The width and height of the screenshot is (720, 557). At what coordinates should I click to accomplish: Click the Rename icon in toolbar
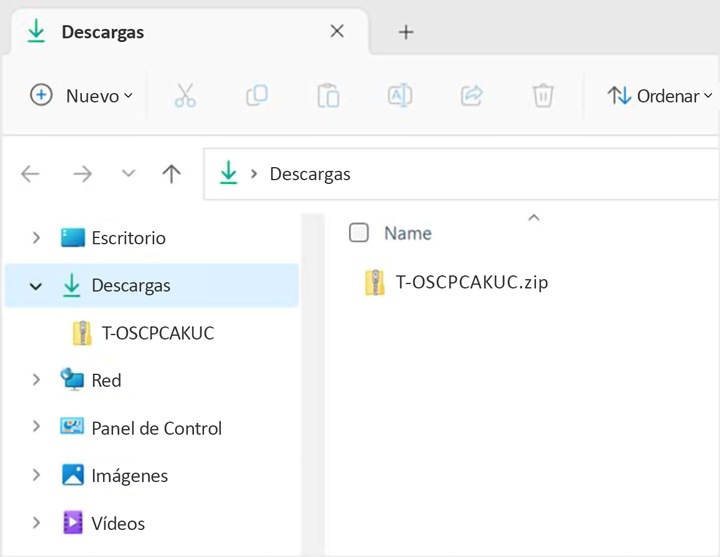(x=400, y=96)
